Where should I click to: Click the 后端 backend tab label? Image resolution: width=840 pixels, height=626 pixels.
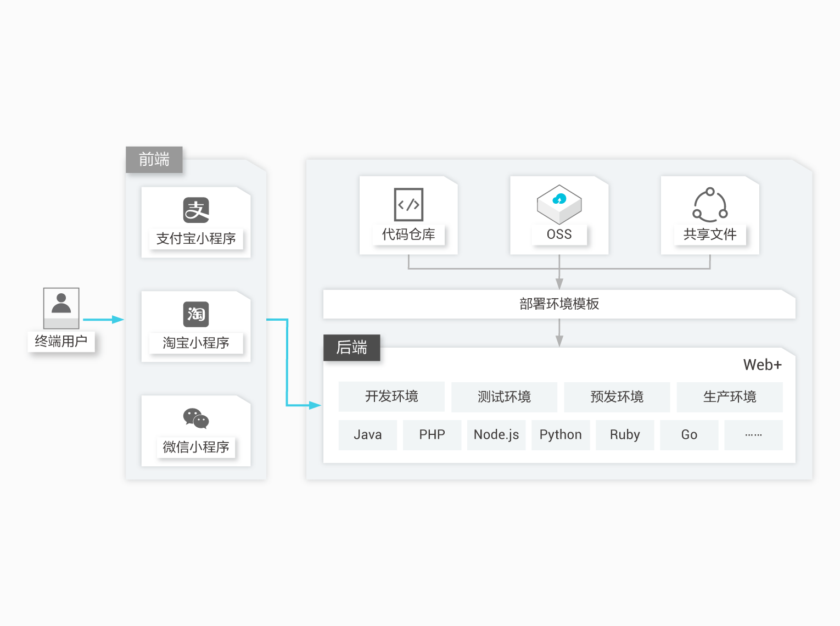352,348
